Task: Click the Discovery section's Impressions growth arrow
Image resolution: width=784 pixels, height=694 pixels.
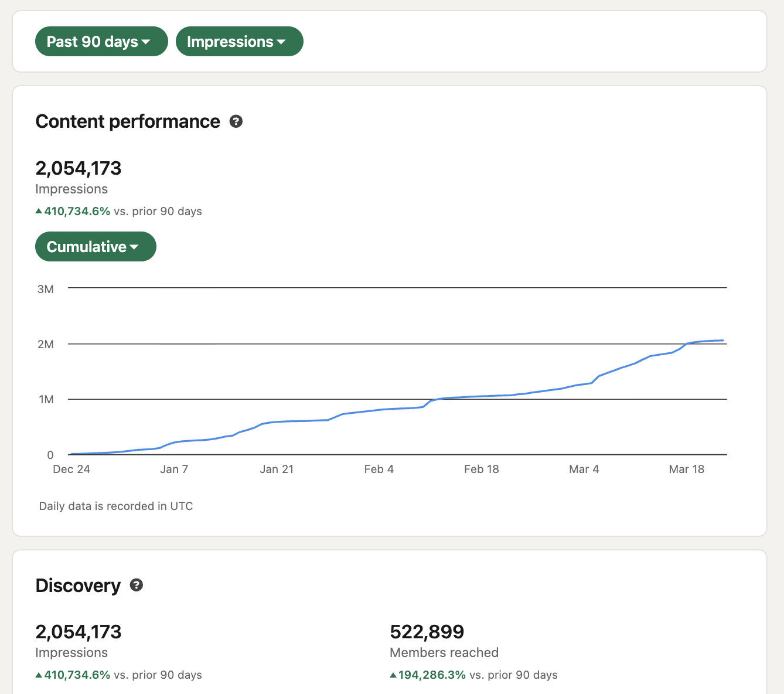Action: pyautogui.click(x=39, y=675)
